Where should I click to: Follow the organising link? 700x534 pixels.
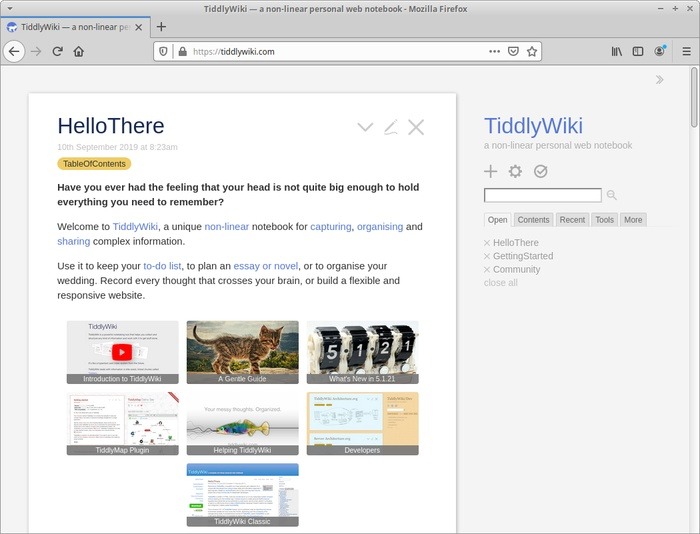tap(380, 227)
